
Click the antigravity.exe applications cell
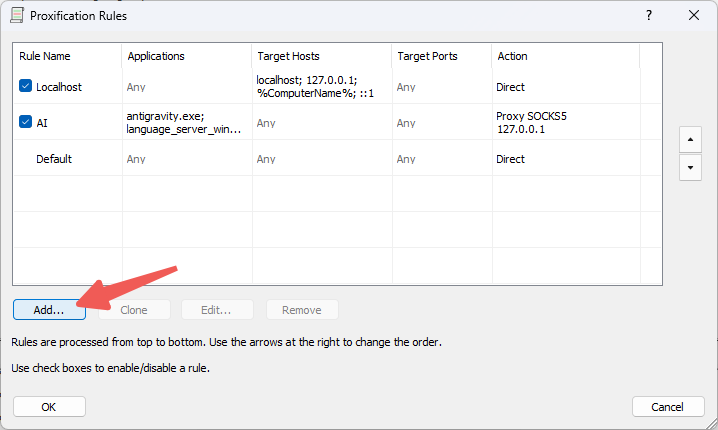[184, 123]
